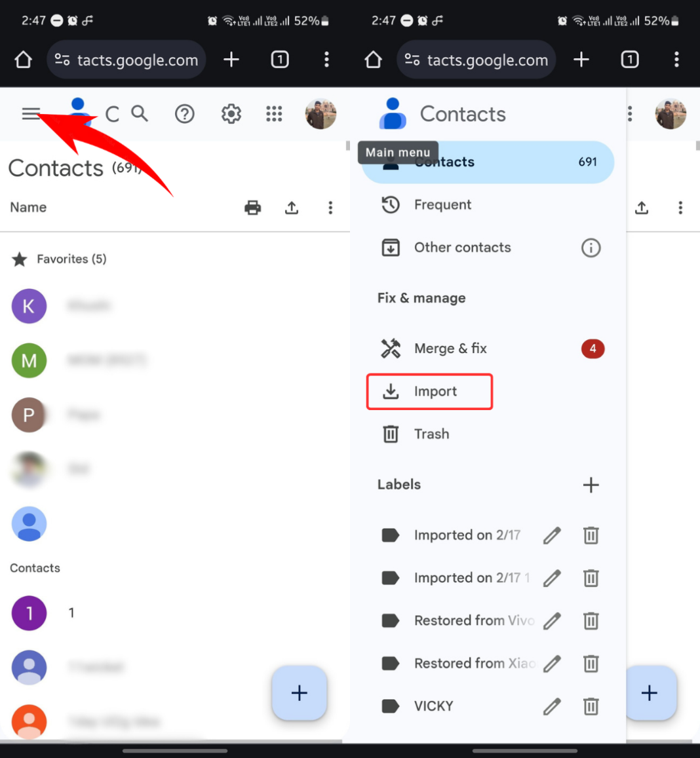
Task: Click the export contacts icon
Action: 292,208
